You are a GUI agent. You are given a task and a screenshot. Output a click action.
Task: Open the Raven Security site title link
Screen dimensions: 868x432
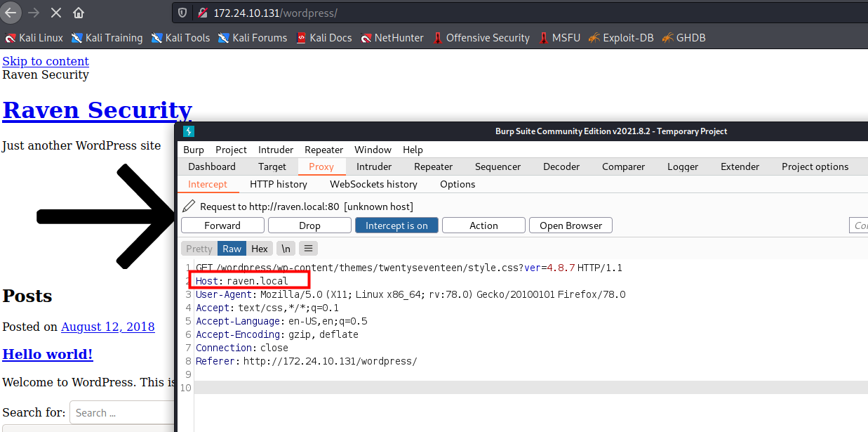[x=97, y=110]
